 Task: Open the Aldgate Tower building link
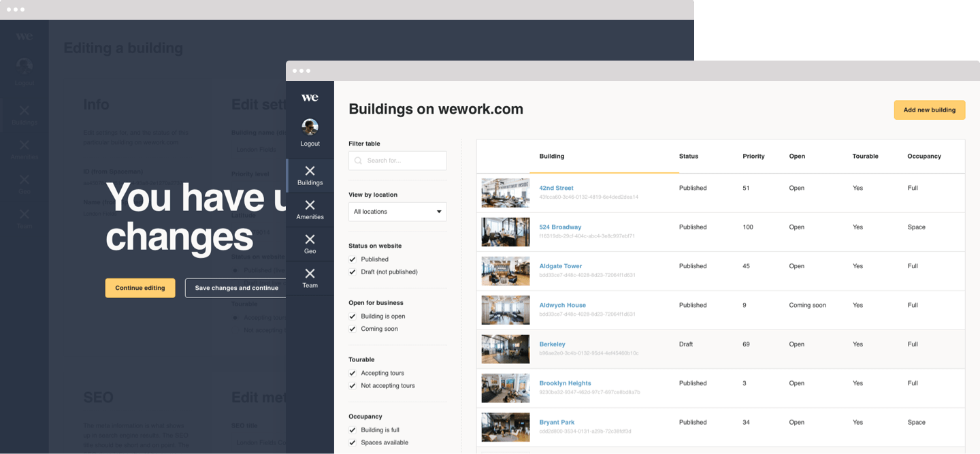pos(561,266)
